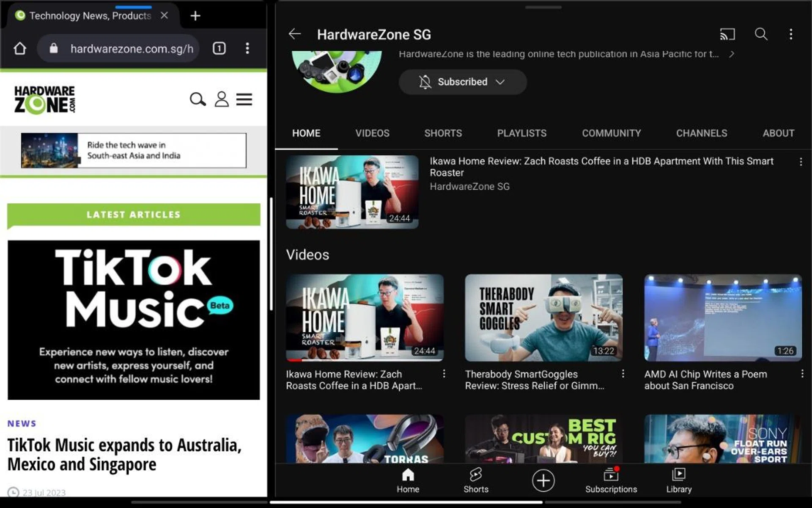Expand the Subscribed dropdown
The image size is (812, 508).
[x=501, y=82]
